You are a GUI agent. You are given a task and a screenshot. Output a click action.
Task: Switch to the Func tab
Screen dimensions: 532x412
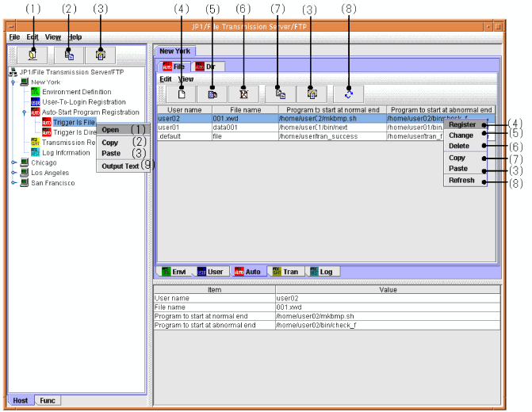48,400
